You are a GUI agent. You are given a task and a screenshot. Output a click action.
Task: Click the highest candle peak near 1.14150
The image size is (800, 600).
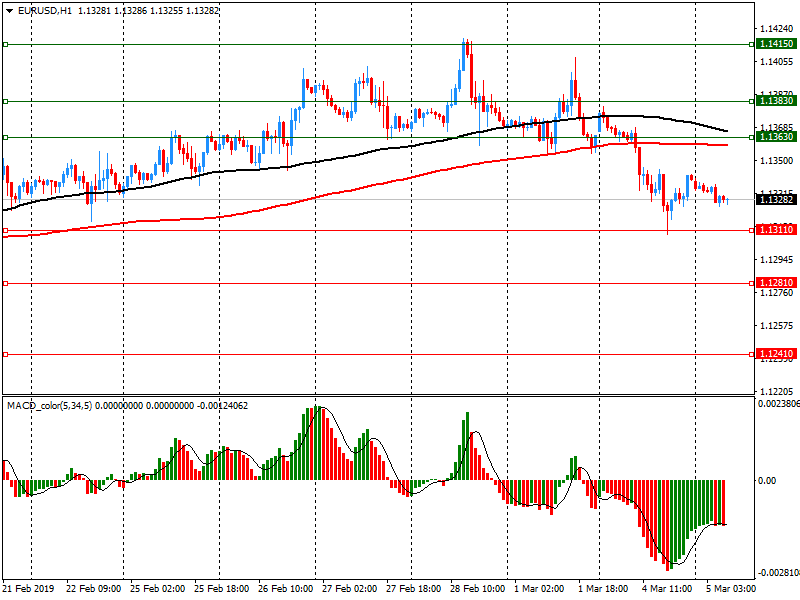pos(466,42)
